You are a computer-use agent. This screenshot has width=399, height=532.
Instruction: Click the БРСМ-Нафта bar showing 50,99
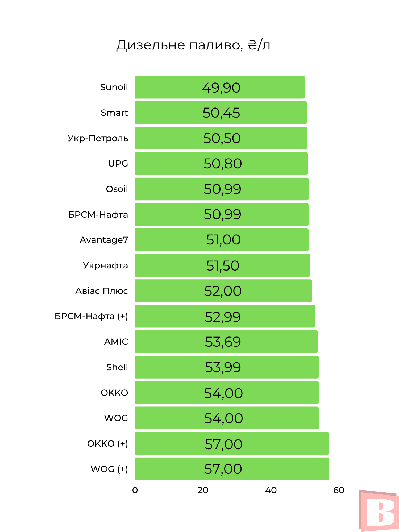click(x=222, y=214)
